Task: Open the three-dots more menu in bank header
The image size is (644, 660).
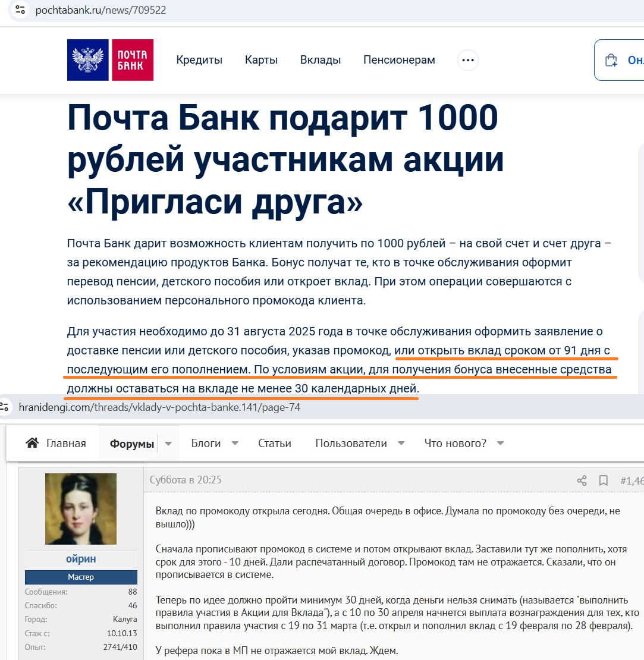Action: pyautogui.click(x=467, y=60)
